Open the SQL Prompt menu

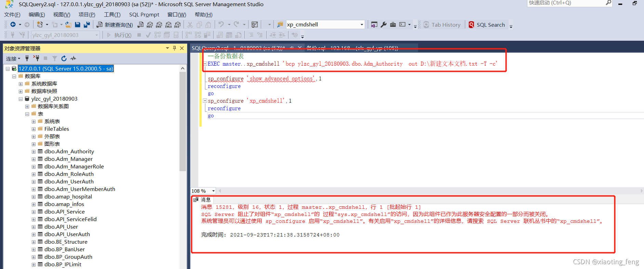click(144, 14)
